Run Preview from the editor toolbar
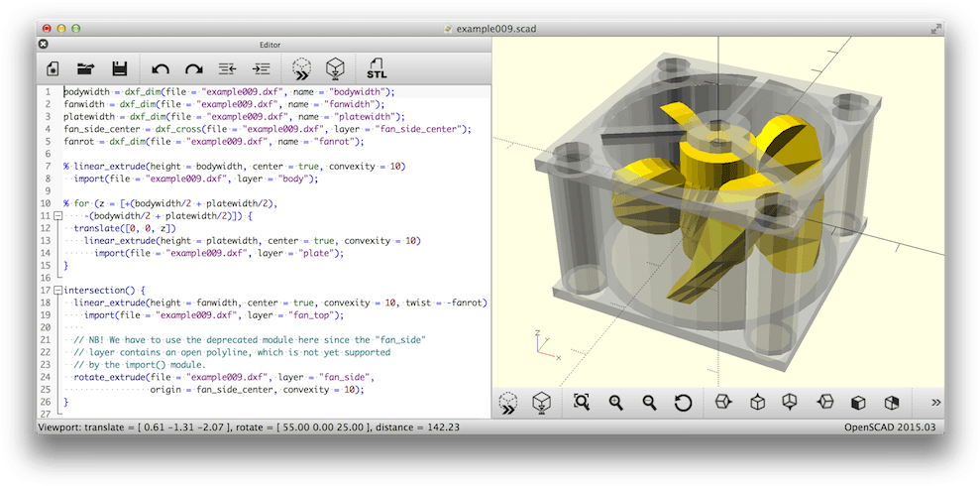 [x=302, y=69]
